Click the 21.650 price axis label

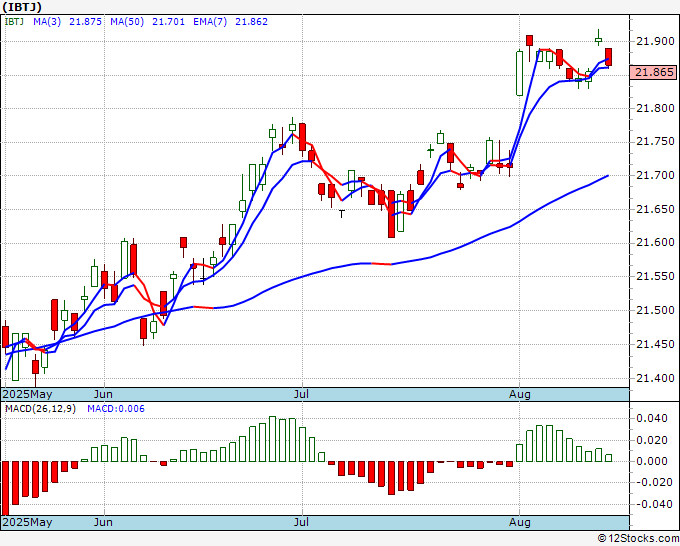click(655, 209)
